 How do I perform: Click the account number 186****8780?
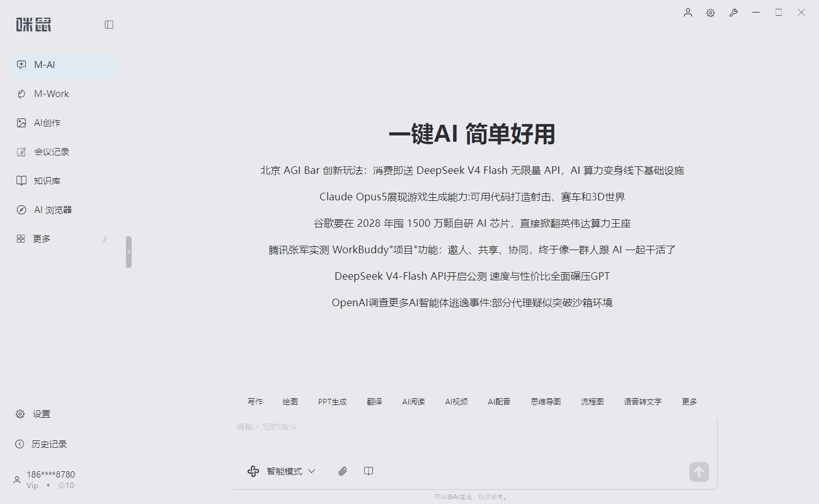click(x=50, y=474)
